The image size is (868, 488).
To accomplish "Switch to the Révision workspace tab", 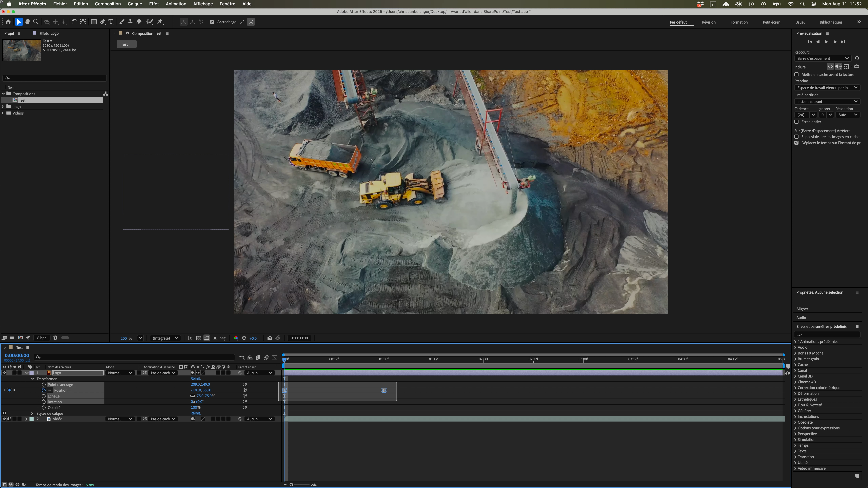I will coord(708,22).
